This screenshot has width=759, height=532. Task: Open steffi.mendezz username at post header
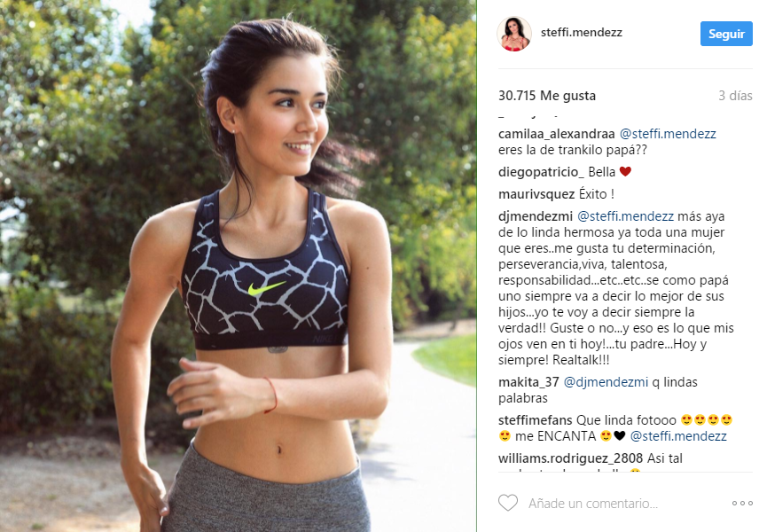(581, 33)
